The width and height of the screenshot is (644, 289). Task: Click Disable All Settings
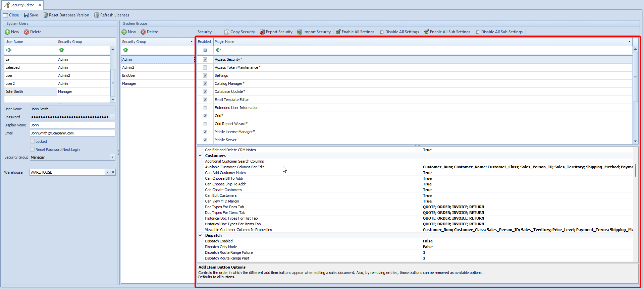(x=399, y=32)
